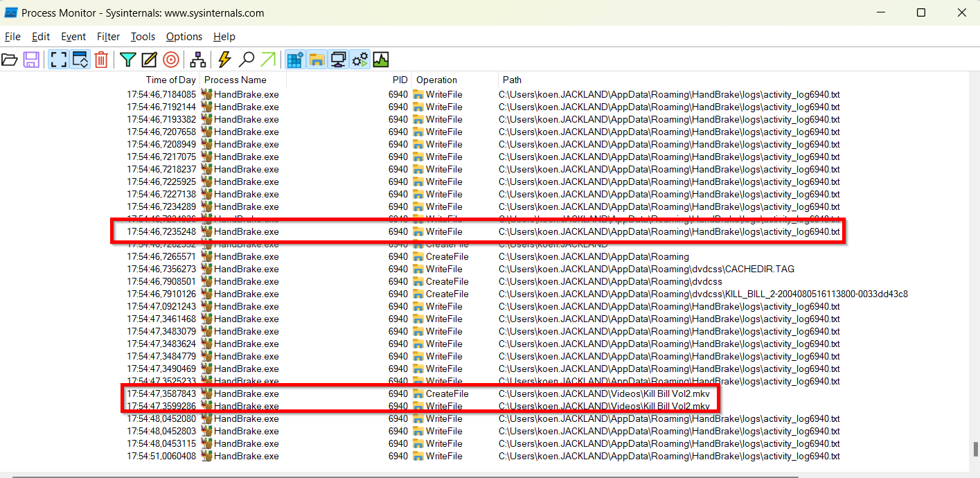Open the Tools menu

point(143,37)
